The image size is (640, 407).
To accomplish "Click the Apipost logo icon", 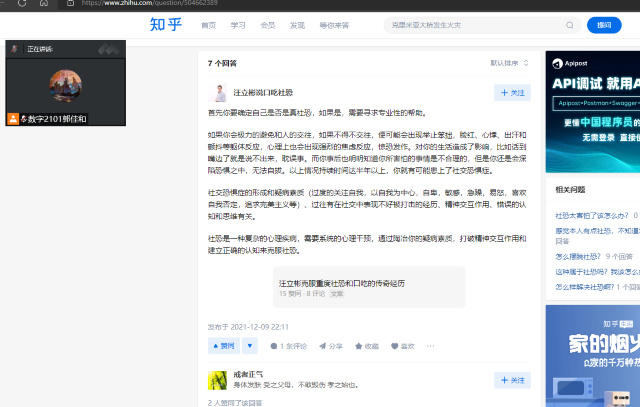I will 557,63.
